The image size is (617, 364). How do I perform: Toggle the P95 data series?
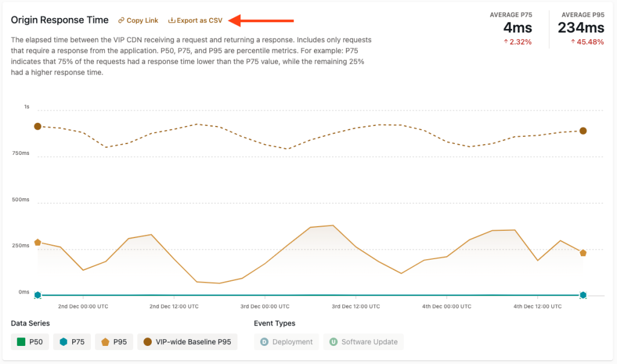[114, 342]
